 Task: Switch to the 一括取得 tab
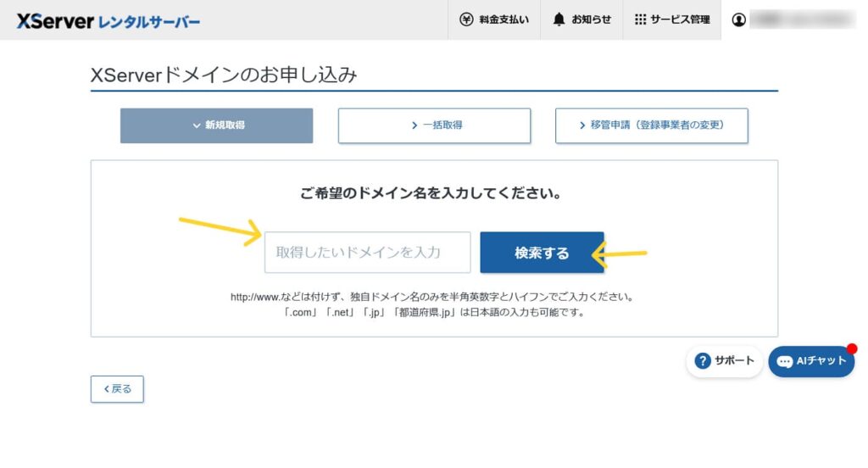pos(435,125)
